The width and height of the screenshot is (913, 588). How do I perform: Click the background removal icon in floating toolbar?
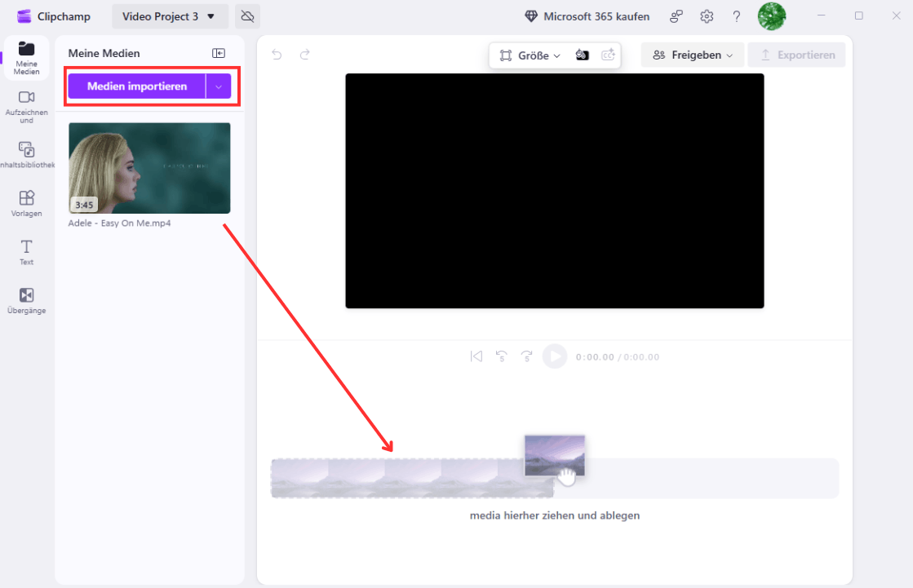coord(583,55)
